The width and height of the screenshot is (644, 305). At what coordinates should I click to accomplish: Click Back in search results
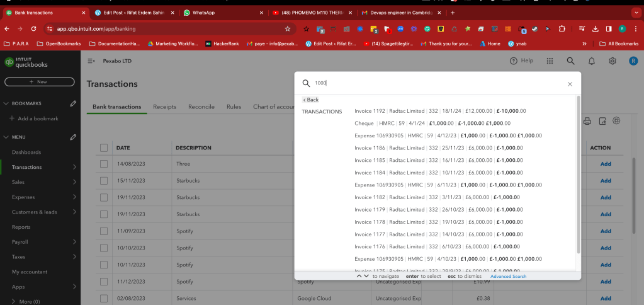tap(310, 100)
